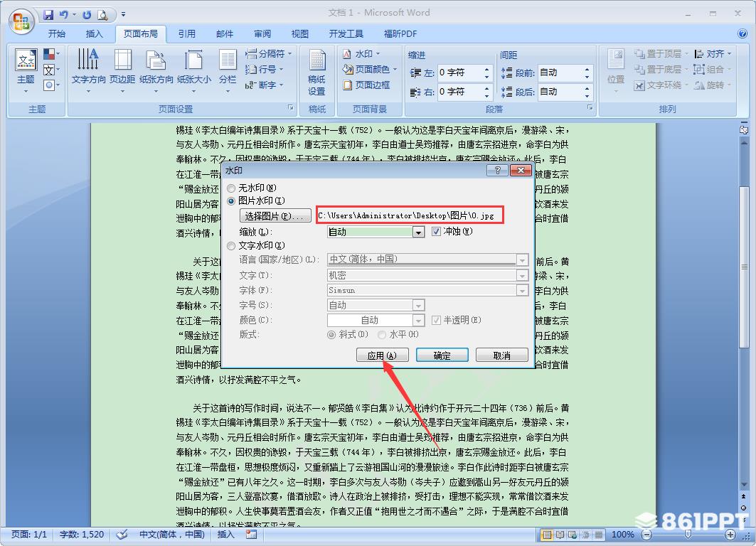Expand 字体 font dropdown
Screen dimensions: 756x546
pos(522,291)
